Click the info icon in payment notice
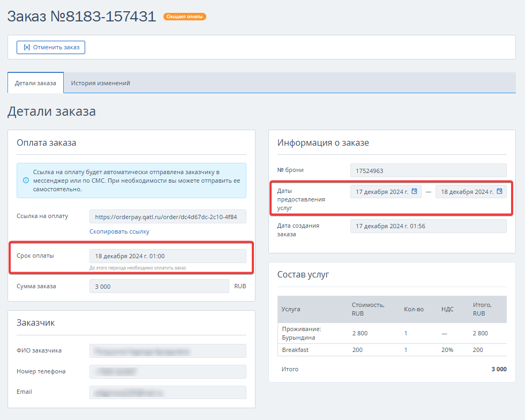The width and height of the screenshot is (525, 420). click(x=26, y=181)
